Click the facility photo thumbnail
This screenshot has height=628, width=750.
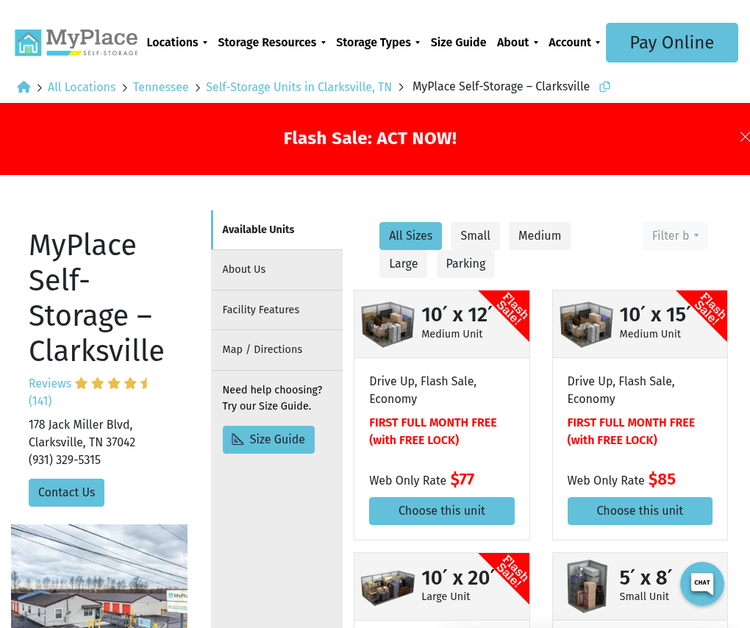pos(99,575)
